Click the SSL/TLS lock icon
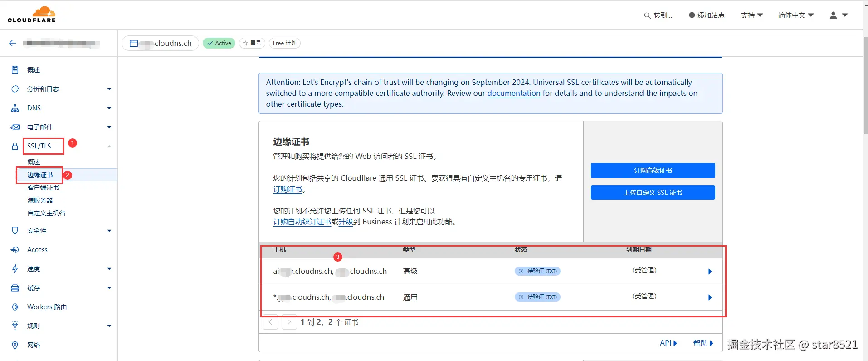The image size is (868, 361). (x=15, y=146)
